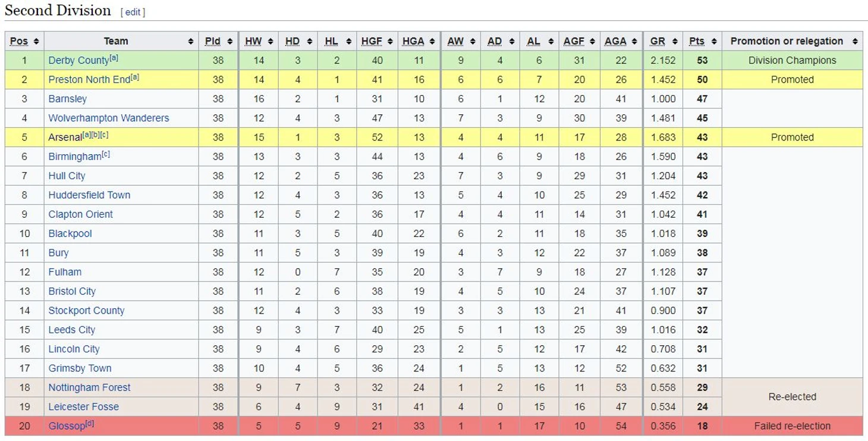Click AGA column sort arrows

tap(634, 42)
